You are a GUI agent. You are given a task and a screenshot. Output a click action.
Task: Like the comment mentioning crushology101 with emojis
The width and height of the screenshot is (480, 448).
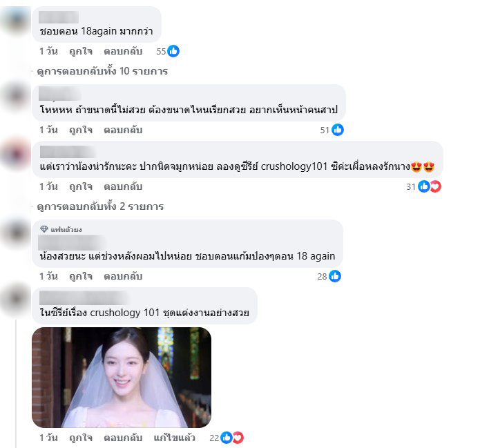click(81, 186)
